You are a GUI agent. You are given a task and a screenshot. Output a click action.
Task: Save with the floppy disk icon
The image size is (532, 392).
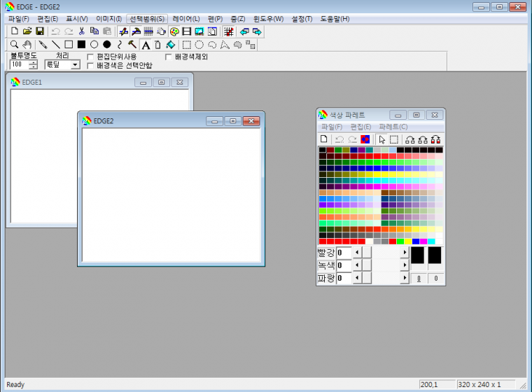point(40,31)
